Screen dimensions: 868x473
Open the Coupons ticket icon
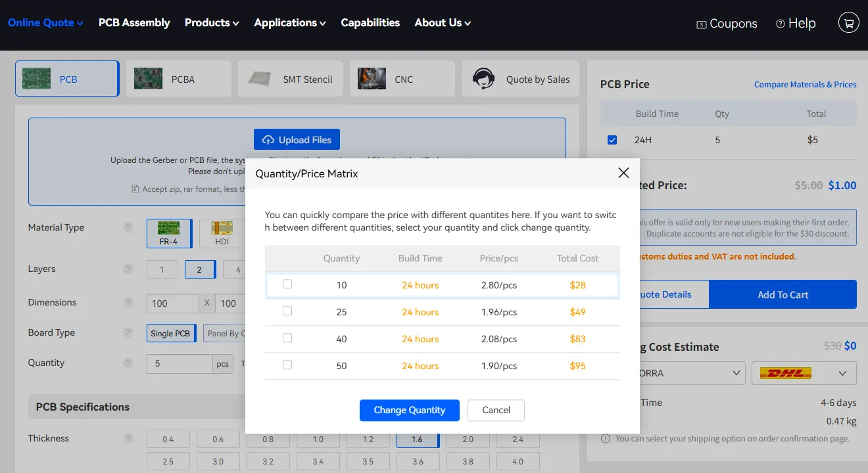click(x=702, y=24)
